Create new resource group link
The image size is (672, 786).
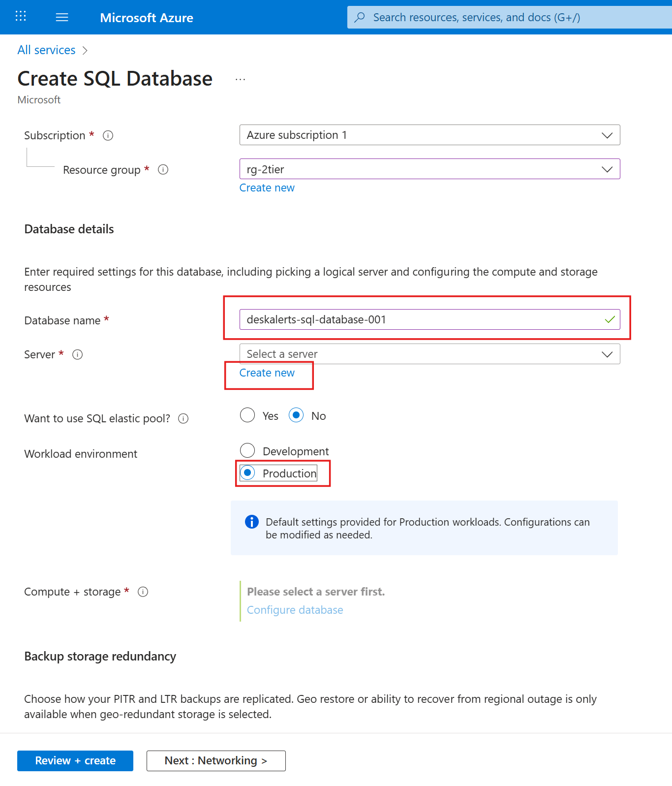(267, 188)
